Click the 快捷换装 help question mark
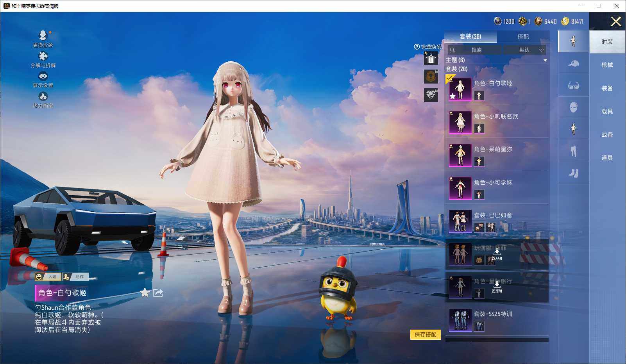The image size is (626, 364). click(417, 47)
